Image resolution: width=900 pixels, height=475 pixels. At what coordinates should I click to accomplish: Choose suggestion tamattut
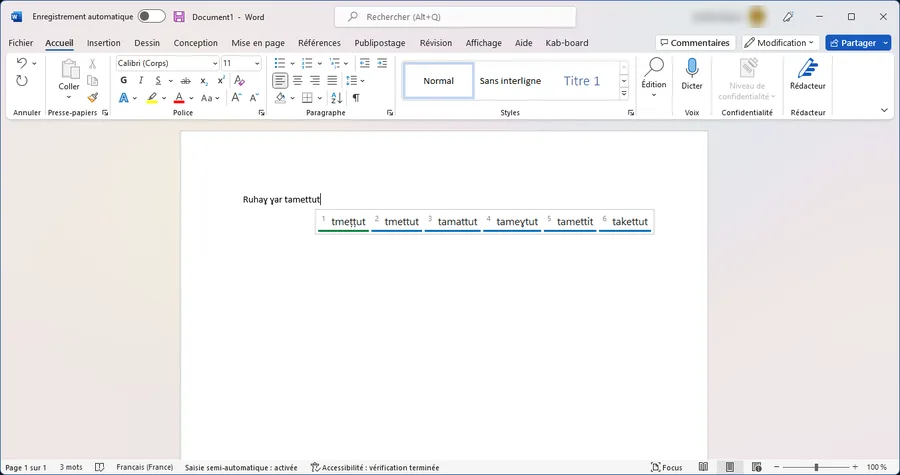[453, 222]
